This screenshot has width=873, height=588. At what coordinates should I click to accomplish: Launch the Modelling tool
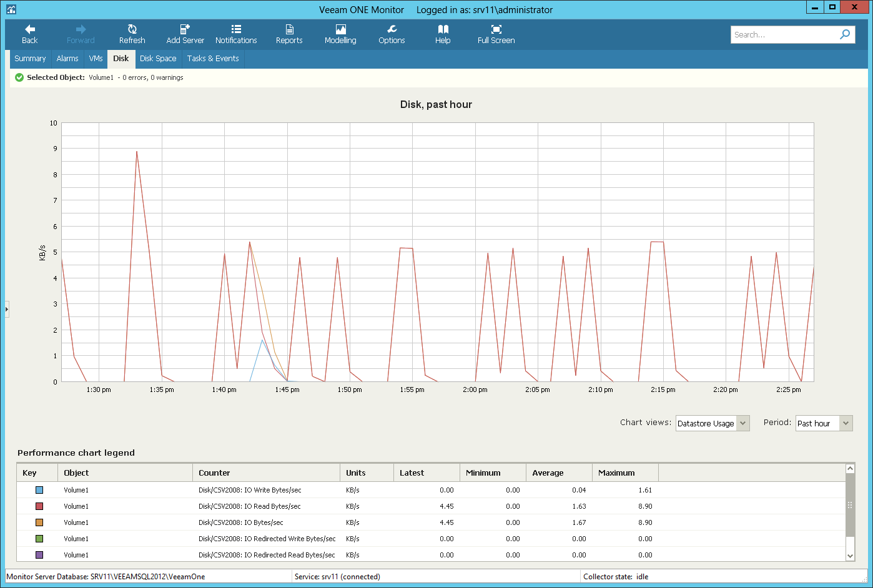(x=340, y=34)
